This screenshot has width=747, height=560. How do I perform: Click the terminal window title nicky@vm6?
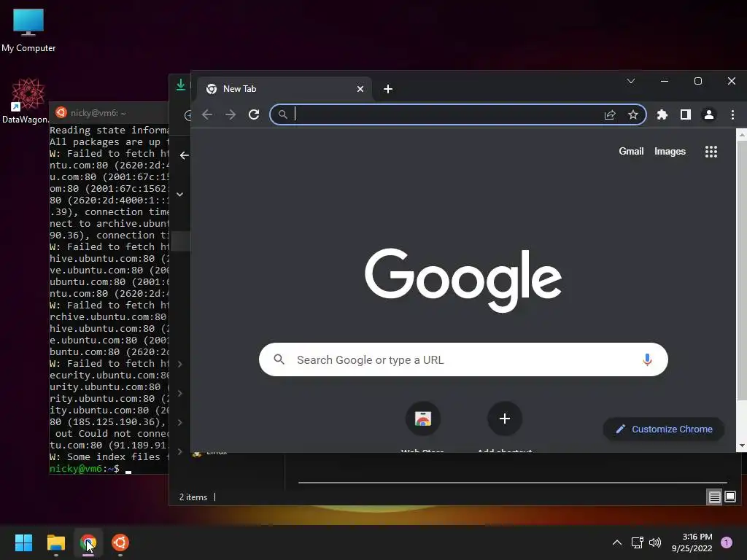click(98, 113)
